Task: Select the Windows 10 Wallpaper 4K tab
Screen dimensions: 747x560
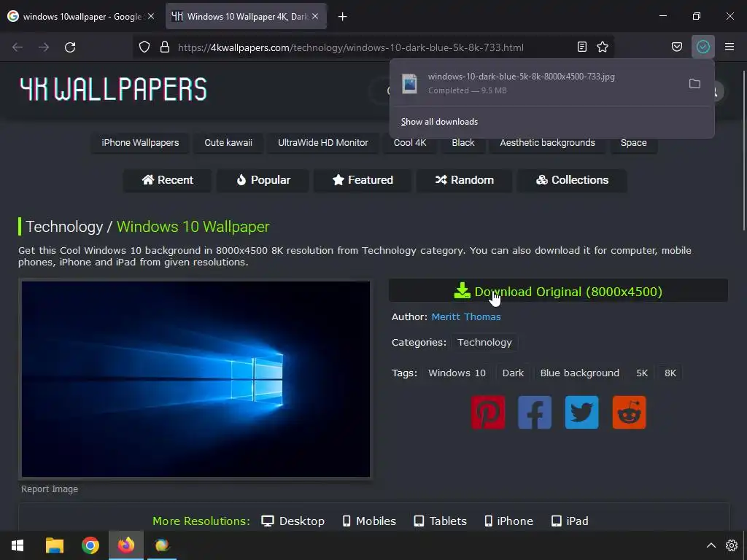Action: click(x=246, y=17)
